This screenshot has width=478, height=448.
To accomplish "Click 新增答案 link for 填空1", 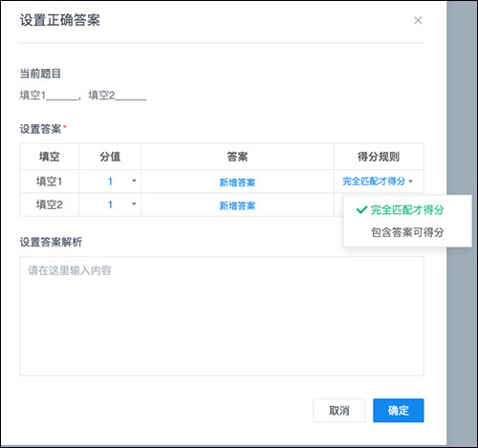I will point(237,182).
